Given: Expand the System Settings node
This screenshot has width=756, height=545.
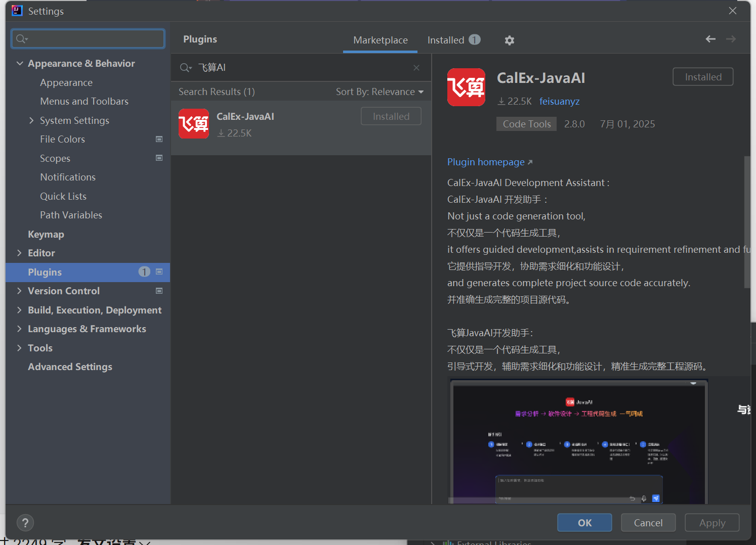Looking at the screenshot, I should (31, 120).
